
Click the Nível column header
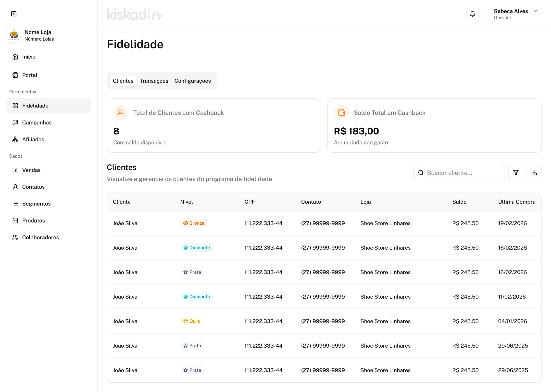[x=186, y=202]
